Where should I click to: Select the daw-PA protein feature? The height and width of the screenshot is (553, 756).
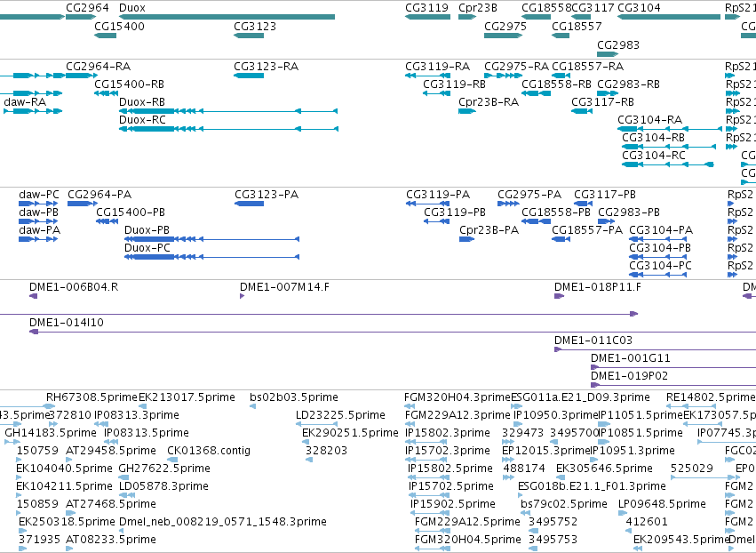coord(38,239)
